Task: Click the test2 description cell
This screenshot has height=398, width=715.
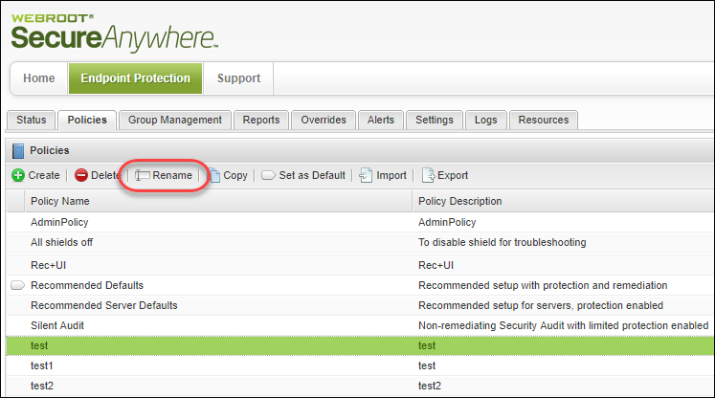Action: (430, 386)
